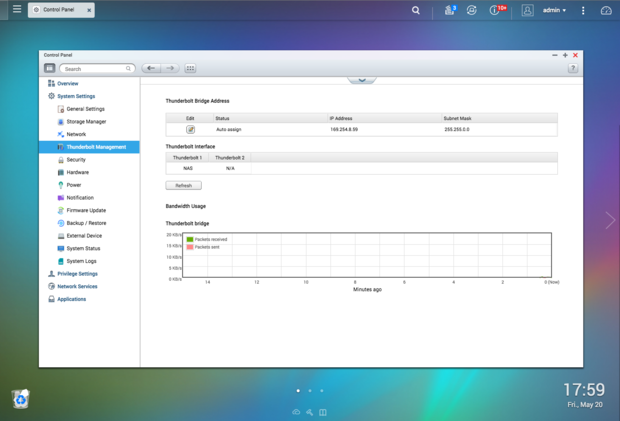Focus the Control Panel search field
The width and height of the screenshot is (620, 421).
click(97, 68)
